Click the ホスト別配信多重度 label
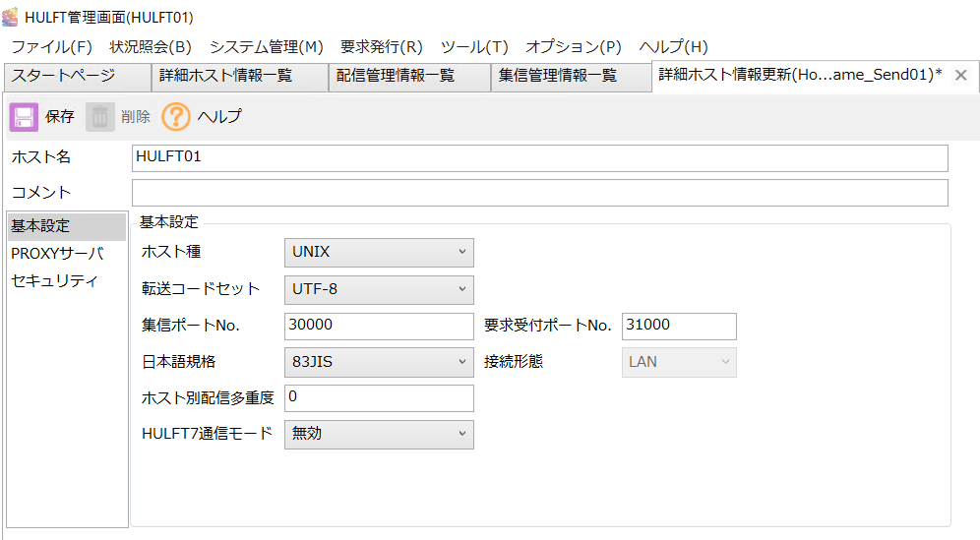The width and height of the screenshot is (980, 540). tap(209, 398)
